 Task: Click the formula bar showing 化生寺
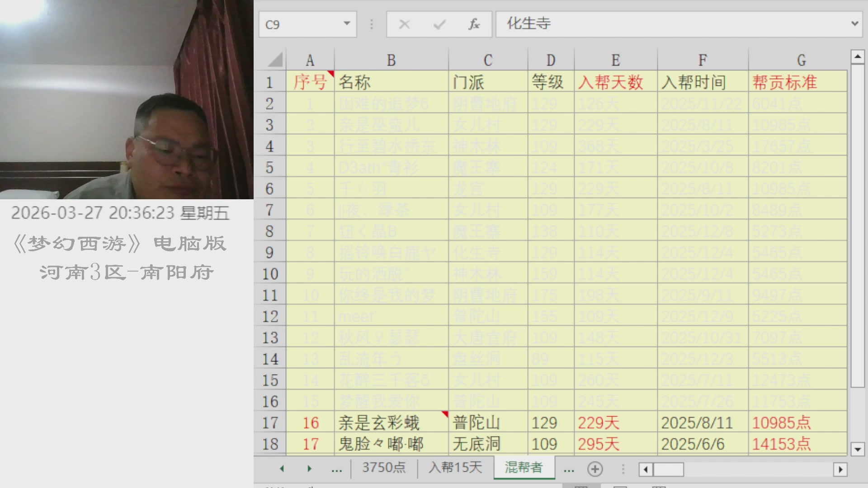point(633,24)
